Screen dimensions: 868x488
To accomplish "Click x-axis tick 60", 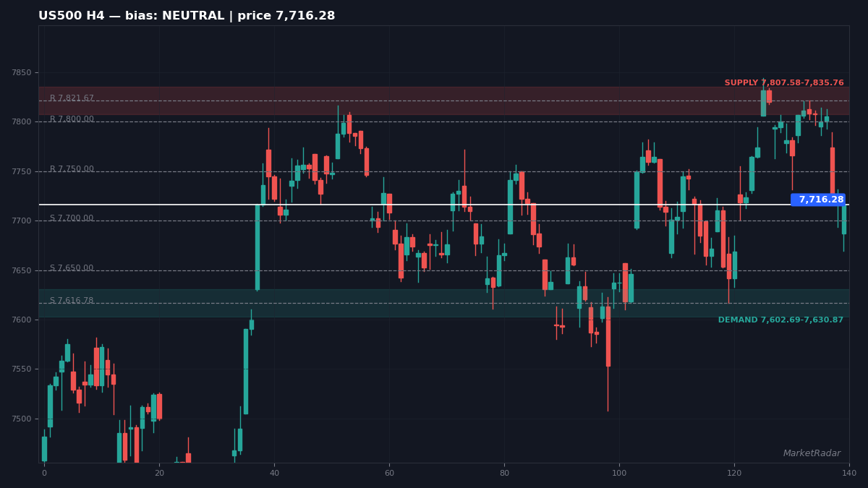I will (389, 474).
